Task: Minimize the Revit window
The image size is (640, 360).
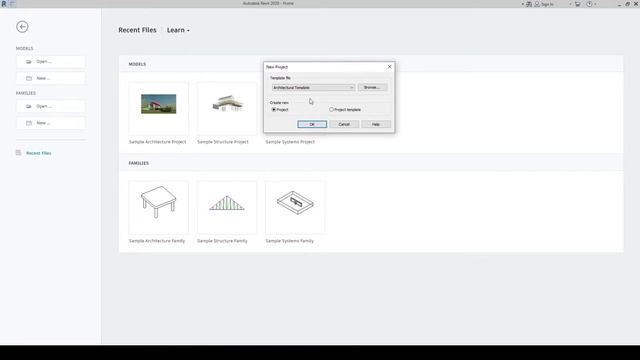Action: click(620, 4)
